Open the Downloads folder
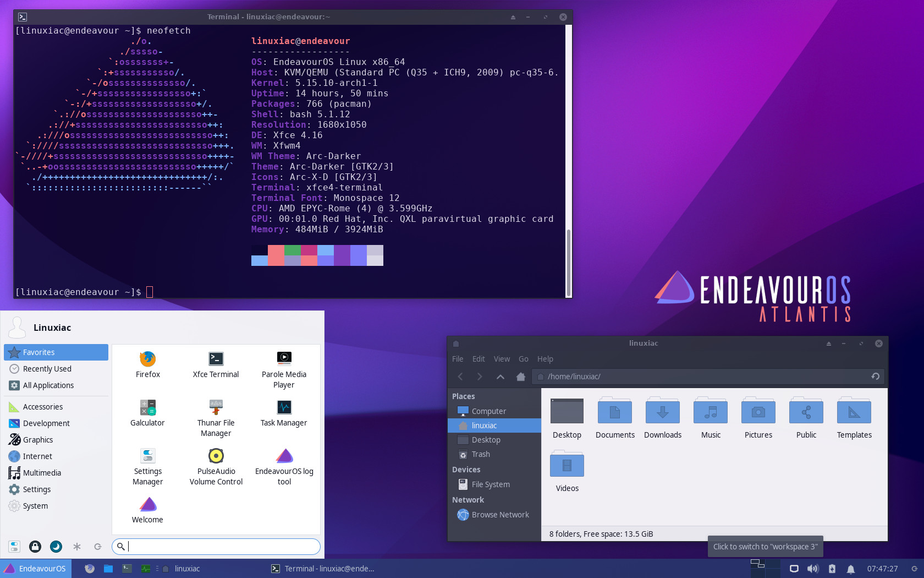Screen dimensions: 924x578 663,418
